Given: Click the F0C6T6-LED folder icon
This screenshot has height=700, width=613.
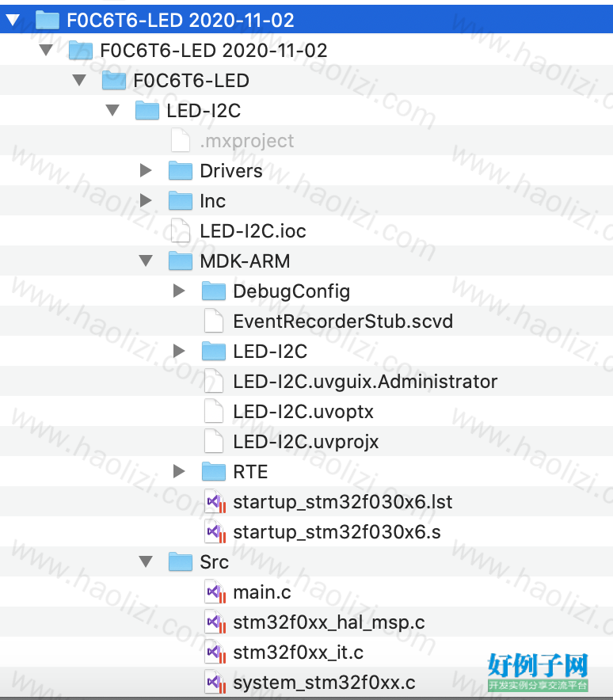Looking at the screenshot, I should point(114,80).
